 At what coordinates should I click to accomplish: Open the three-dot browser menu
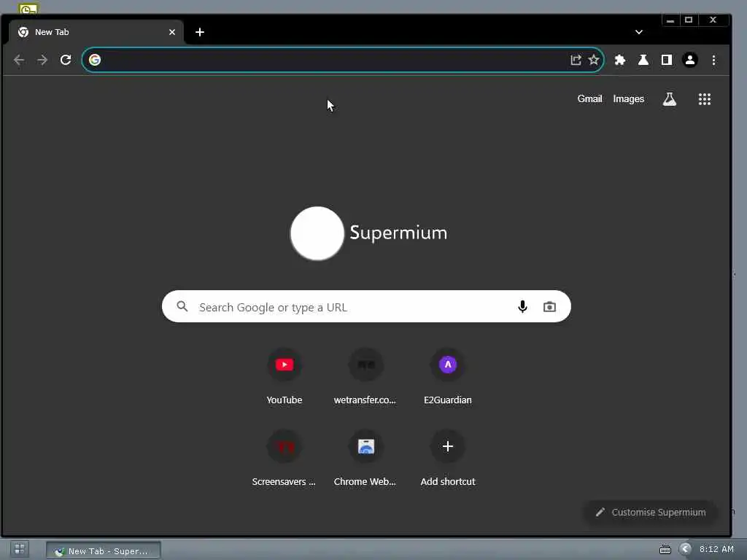(x=713, y=60)
